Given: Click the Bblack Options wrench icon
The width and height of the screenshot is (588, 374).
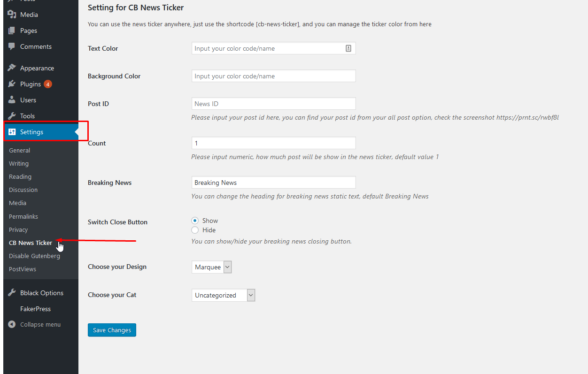Looking at the screenshot, I should 12,293.
